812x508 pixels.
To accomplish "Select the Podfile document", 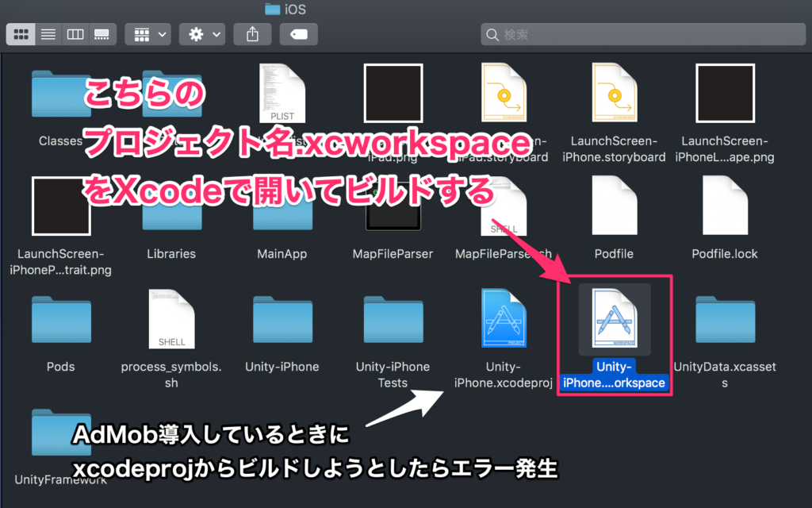I will (615, 206).
